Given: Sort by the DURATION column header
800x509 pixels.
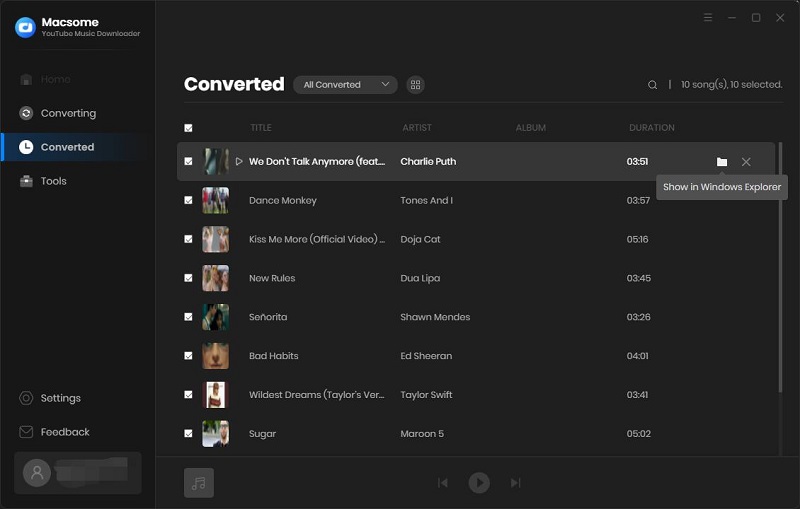Looking at the screenshot, I should point(652,128).
